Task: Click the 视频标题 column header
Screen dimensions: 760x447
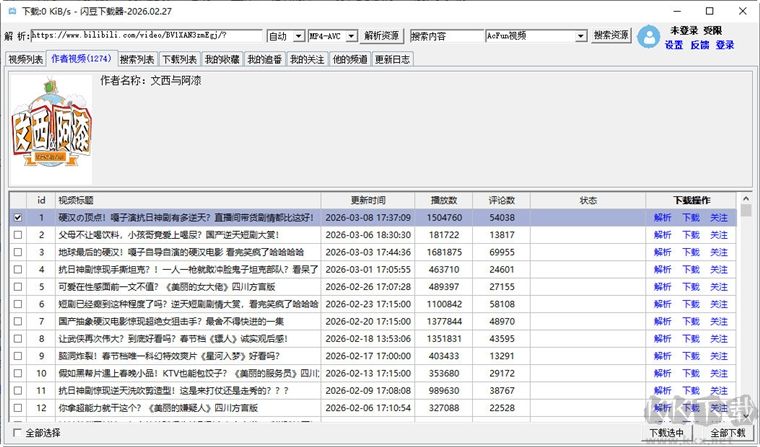Action: point(188,200)
